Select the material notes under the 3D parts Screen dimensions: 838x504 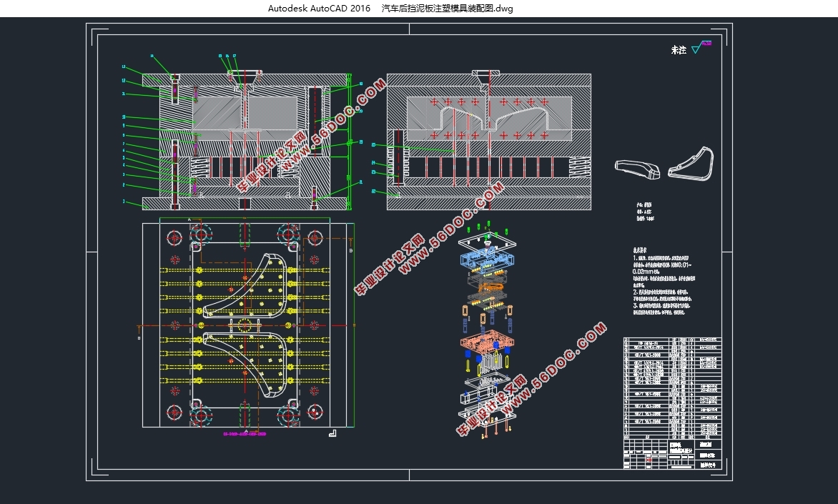click(644, 212)
